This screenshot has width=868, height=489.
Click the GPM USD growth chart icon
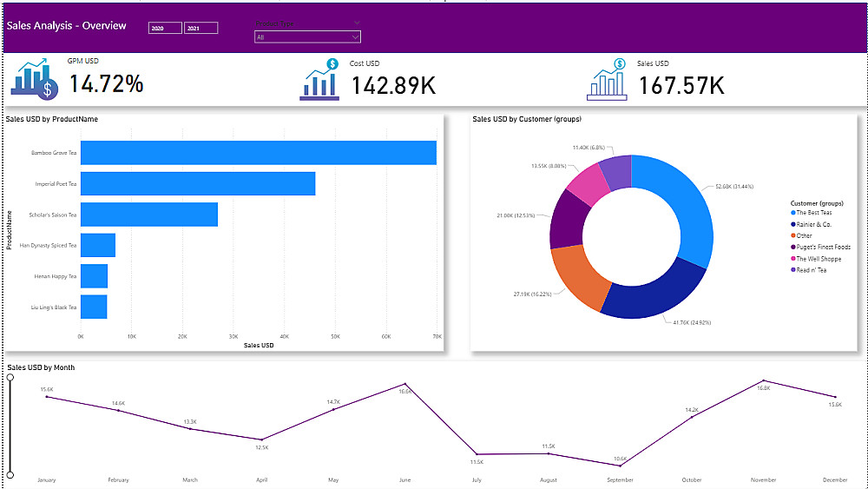[35, 80]
